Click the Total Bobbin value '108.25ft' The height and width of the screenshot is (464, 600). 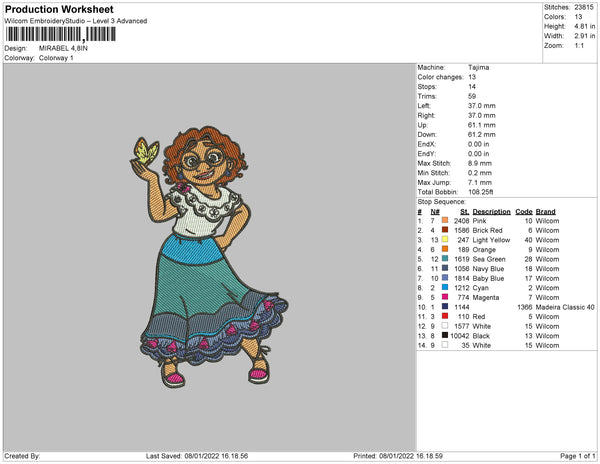point(481,192)
